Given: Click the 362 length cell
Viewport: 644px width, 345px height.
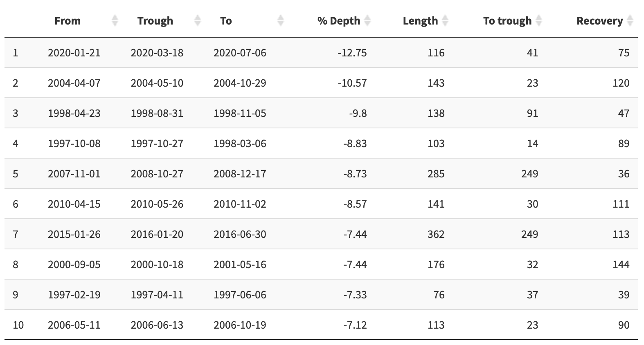Looking at the screenshot, I should 436,234.
